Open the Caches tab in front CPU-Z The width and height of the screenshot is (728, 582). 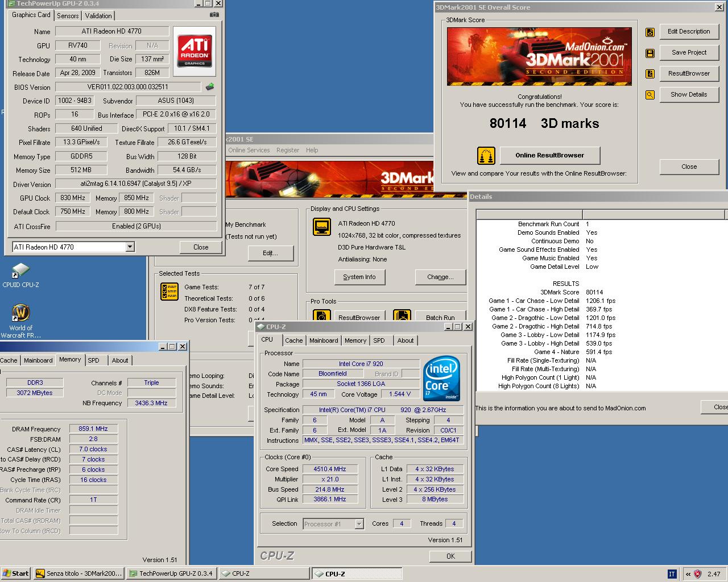pyautogui.click(x=294, y=340)
